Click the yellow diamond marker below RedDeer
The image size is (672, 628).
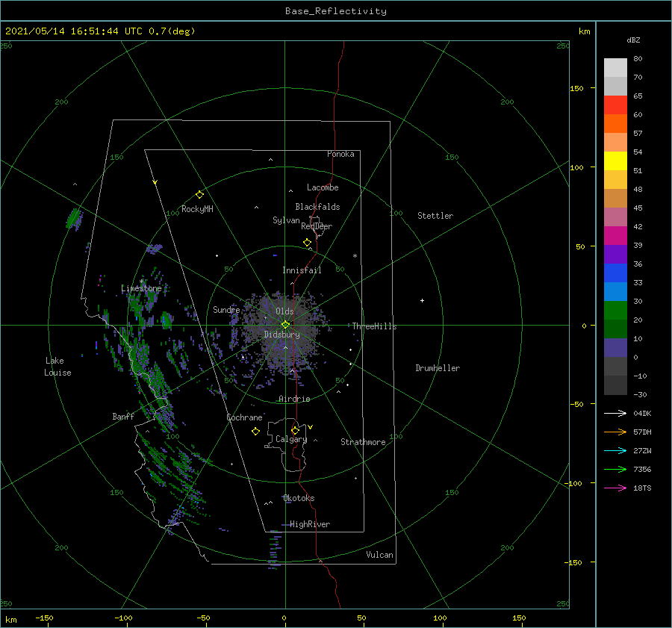(307, 243)
